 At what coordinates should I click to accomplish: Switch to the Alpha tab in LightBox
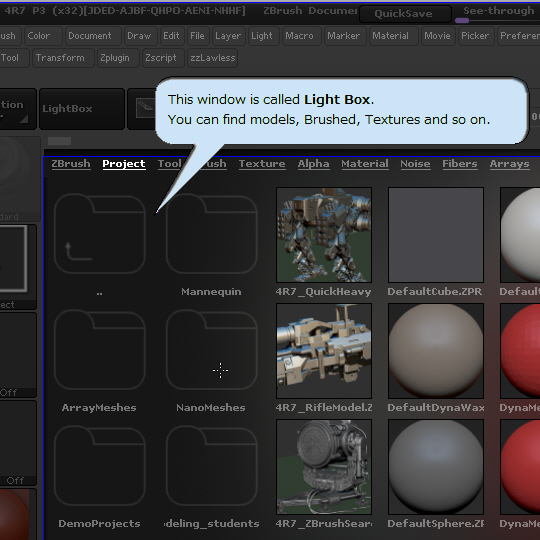point(313,164)
